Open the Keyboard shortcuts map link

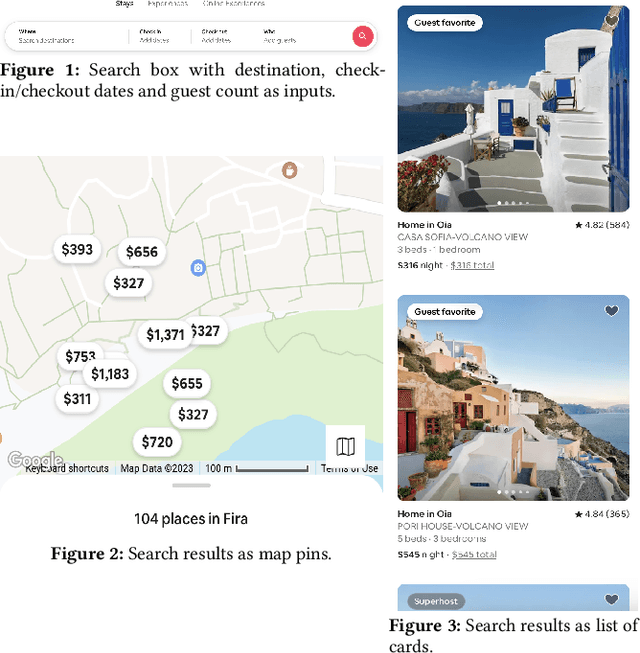[67, 468]
